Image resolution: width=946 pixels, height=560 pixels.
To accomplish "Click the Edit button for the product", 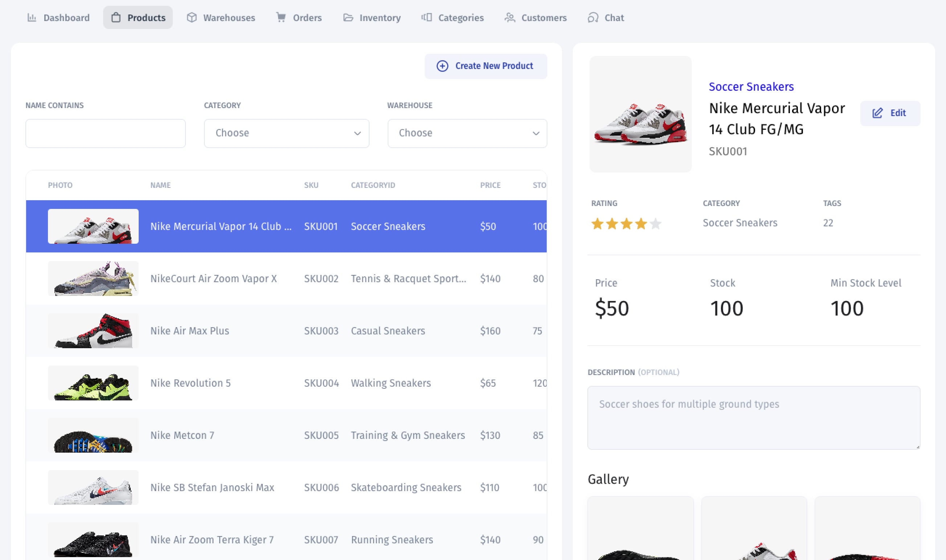I will (x=890, y=113).
